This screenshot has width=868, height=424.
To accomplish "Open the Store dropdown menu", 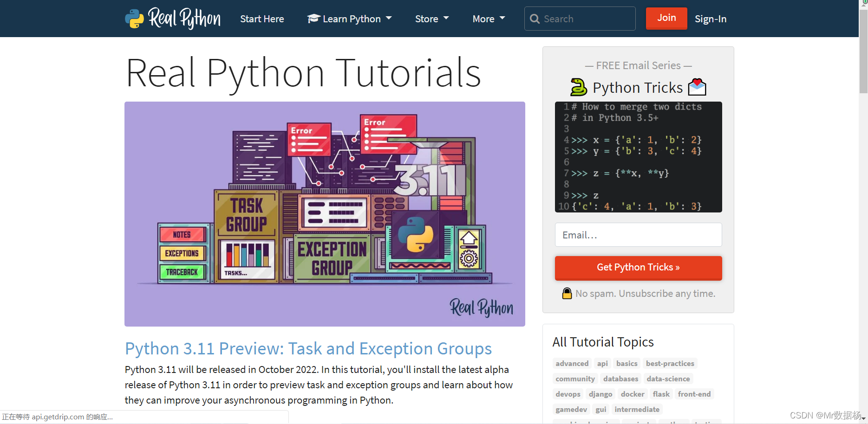I will 432,19.
